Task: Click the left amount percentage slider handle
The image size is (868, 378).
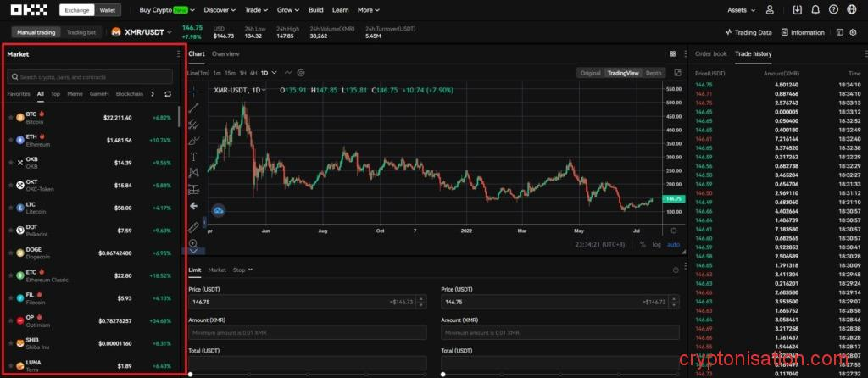Action: pyautogui.click(x=190, y=374)
